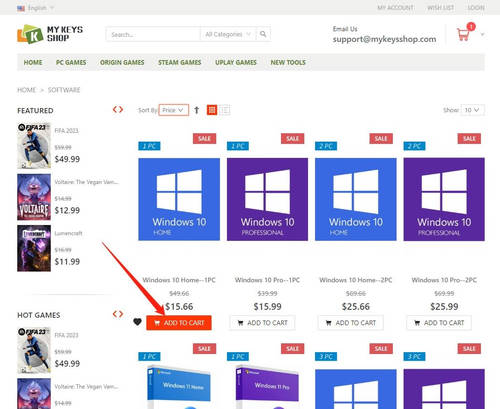Click the SOFTWARE breadcrumb text
500x409 pixels.
(64, 90)
